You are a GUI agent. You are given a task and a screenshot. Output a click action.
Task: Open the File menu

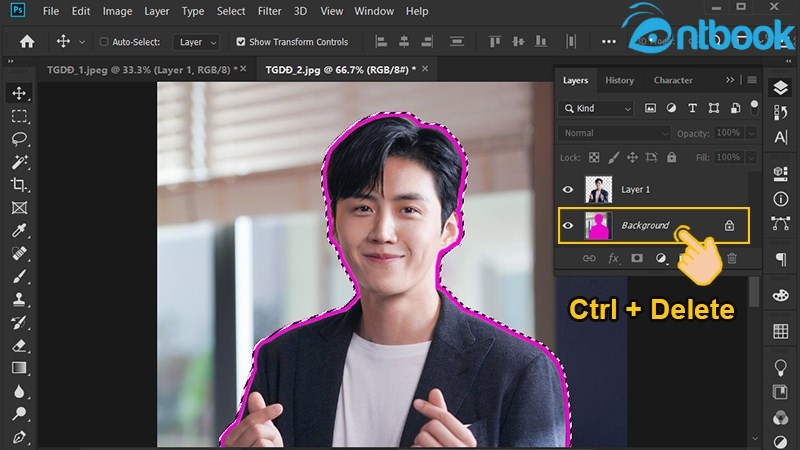tap(51, 11)
